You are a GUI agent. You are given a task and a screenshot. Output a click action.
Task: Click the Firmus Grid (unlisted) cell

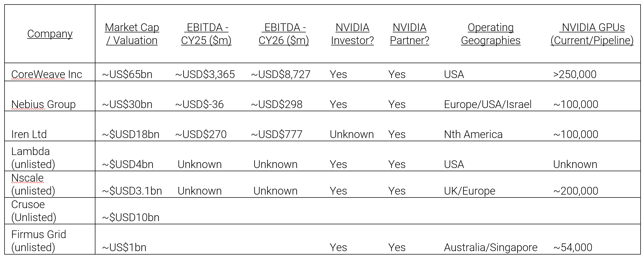(x=38, y=241)
